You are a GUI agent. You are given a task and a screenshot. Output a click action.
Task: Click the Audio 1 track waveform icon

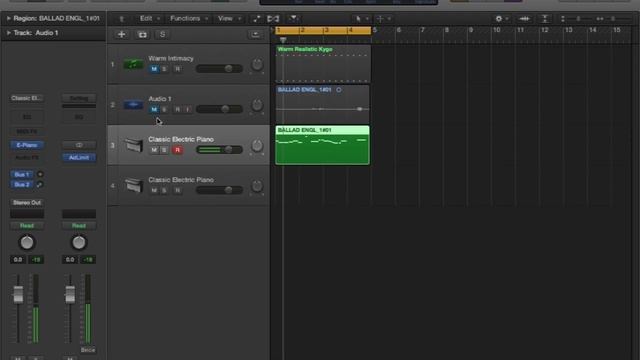133,105
